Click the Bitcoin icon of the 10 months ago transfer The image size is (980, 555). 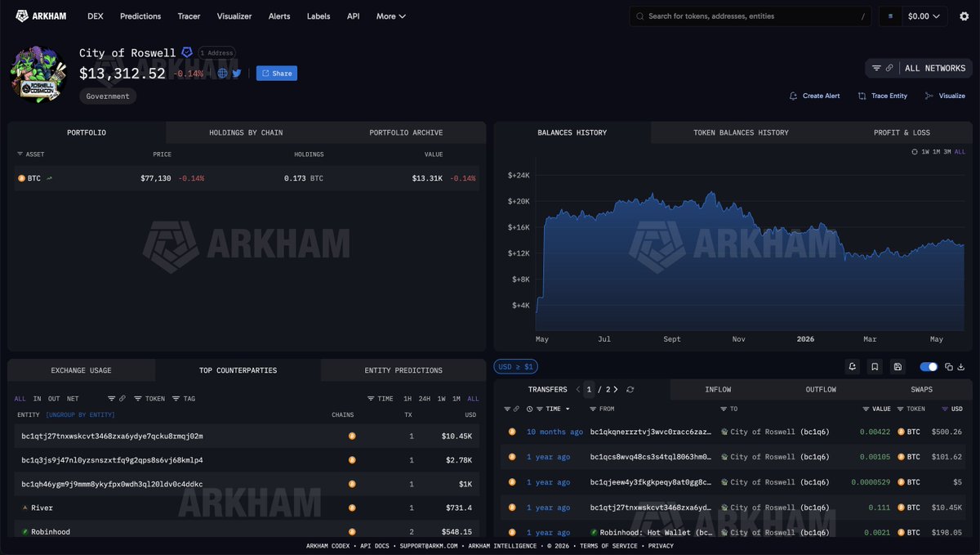pos(512,432)
